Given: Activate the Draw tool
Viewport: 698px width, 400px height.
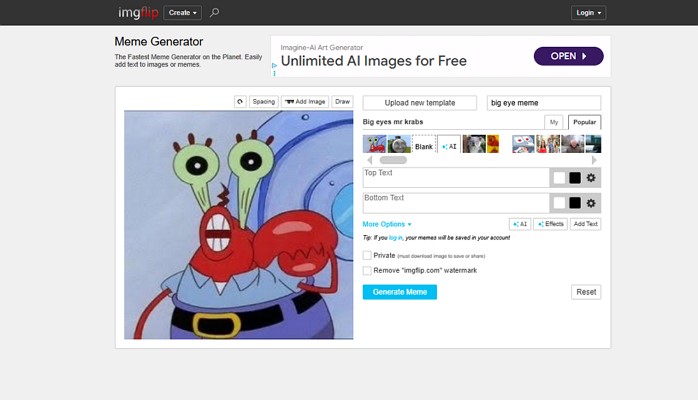Looking at the screenshot, I should click(x=342, y=101).
